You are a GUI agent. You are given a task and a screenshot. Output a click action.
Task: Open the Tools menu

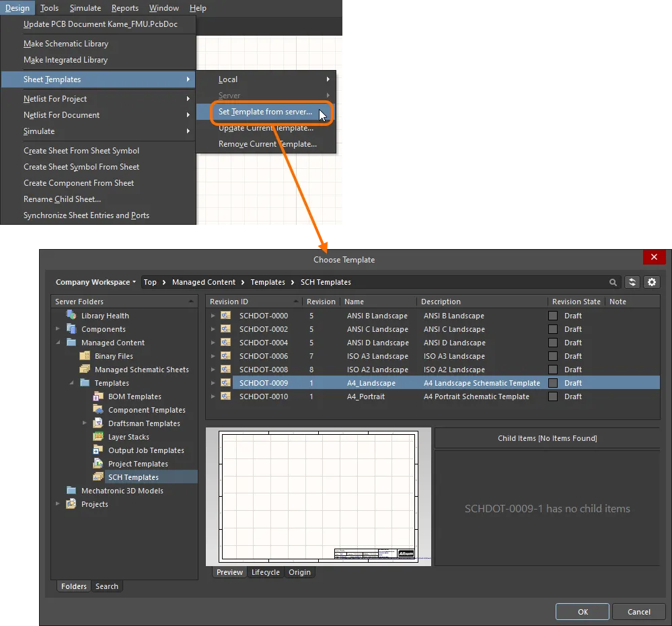click(49, 7)
